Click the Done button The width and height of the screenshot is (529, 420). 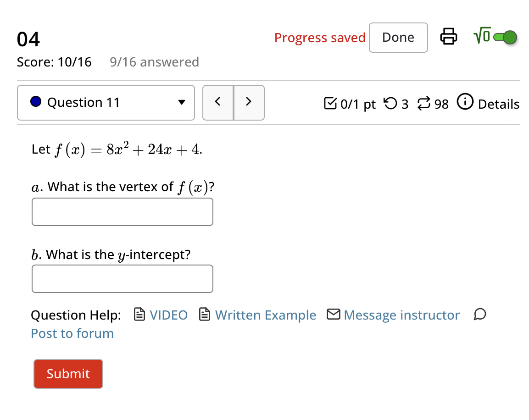[398, 38]
